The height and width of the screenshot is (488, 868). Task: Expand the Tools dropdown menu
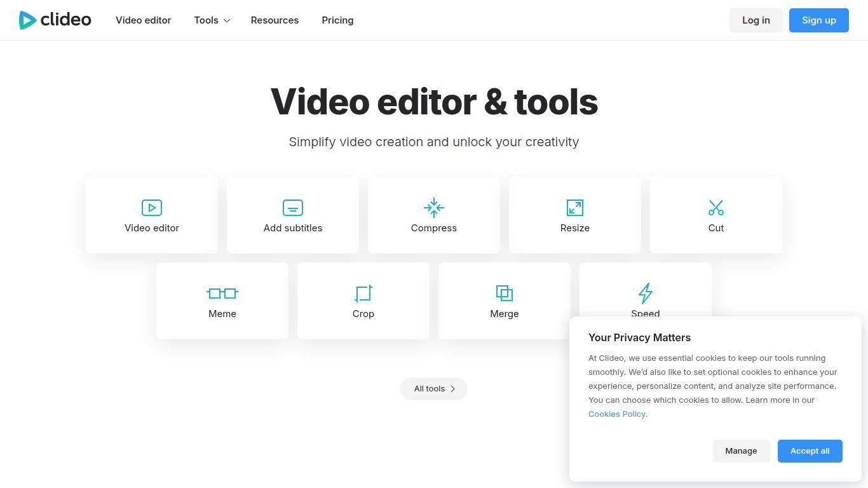[x=207, y=20]
